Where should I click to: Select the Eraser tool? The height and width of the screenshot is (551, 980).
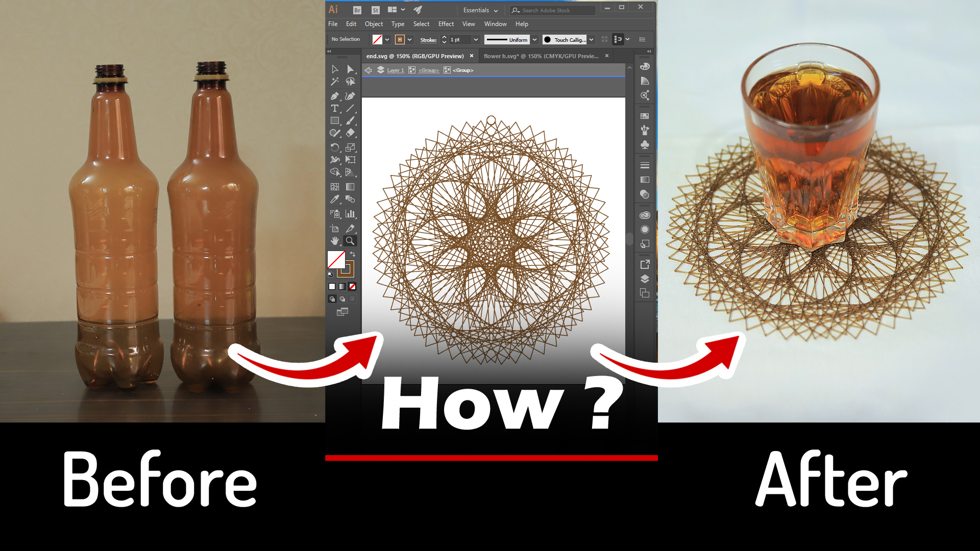(x=350, y=133)
